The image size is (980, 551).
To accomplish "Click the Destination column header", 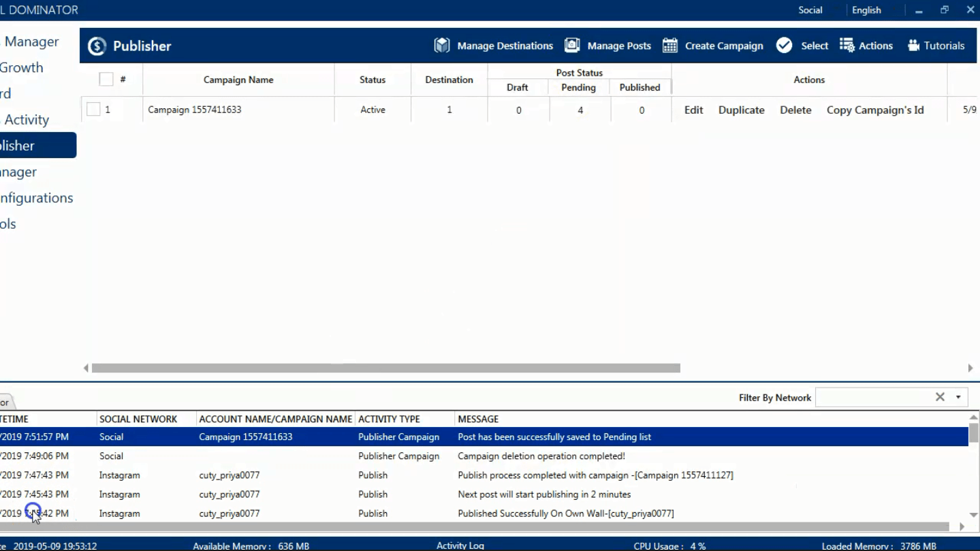I will tap(449, 80).
